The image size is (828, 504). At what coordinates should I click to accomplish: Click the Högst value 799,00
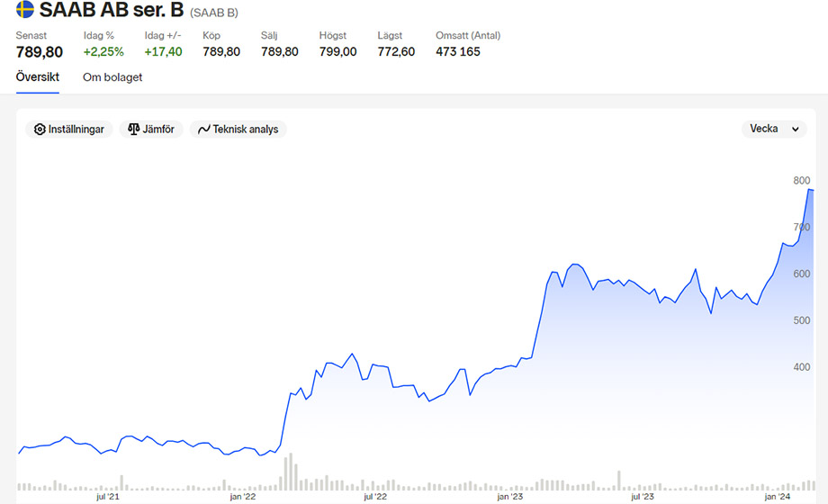coord(337,52)
